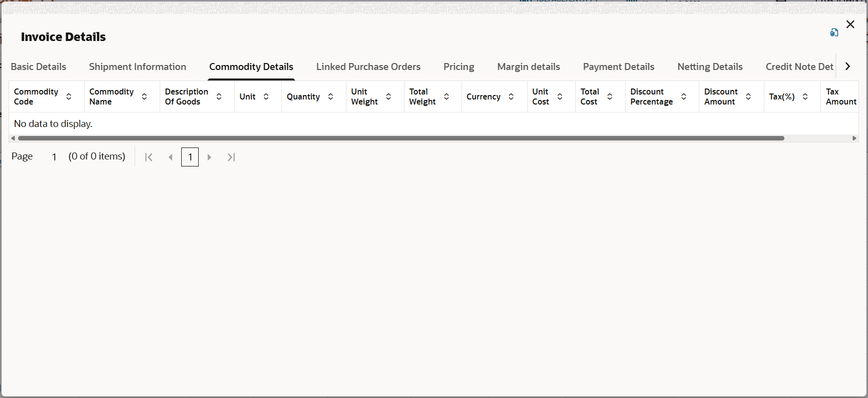Show more tabs with right chevron

[847, 66]
